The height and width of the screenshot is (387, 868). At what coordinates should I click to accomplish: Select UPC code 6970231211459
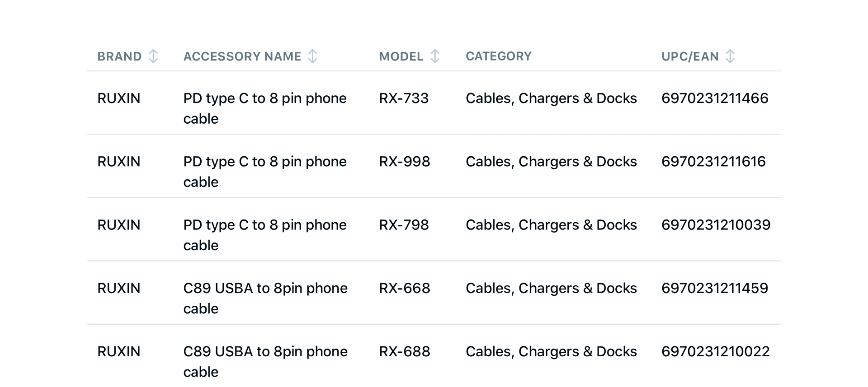(x=715, y=288)
